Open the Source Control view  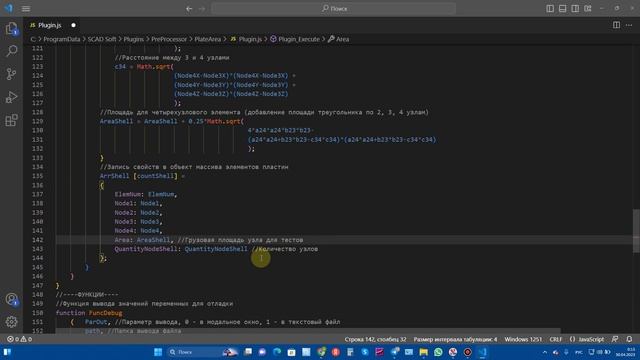click(x=11, y=74)
